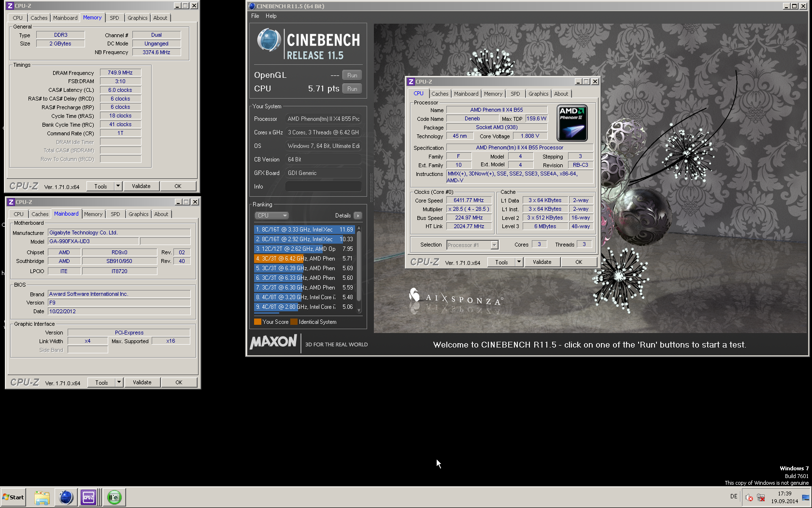Click the Cinebench window title icon

click(252, 6)
